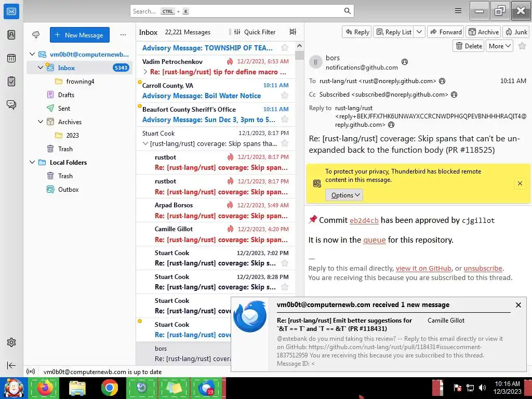Mark the message as Junk
Viewport: 532px width, 399px height.
tap(516, 32)
